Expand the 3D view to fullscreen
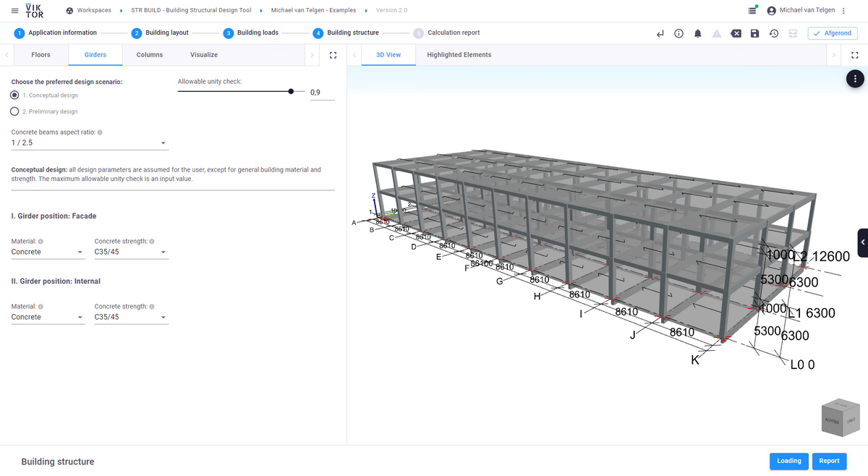 (855, 54)
